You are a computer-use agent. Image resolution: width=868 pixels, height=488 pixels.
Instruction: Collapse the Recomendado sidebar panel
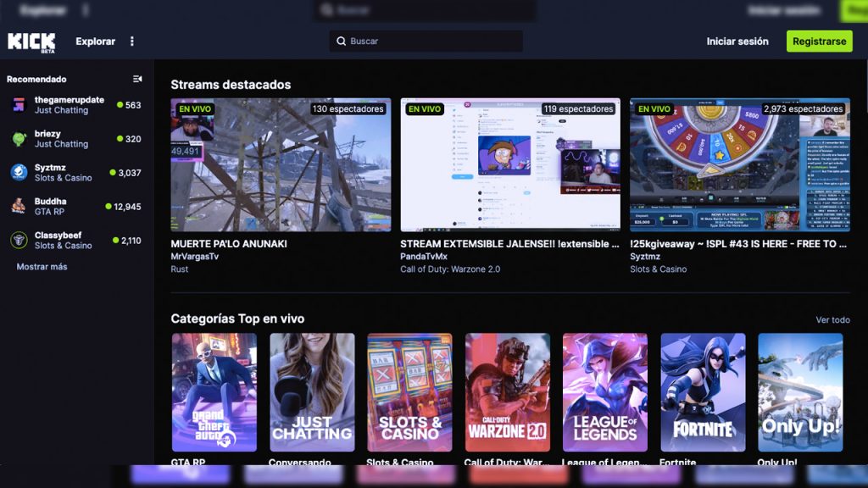137,80
